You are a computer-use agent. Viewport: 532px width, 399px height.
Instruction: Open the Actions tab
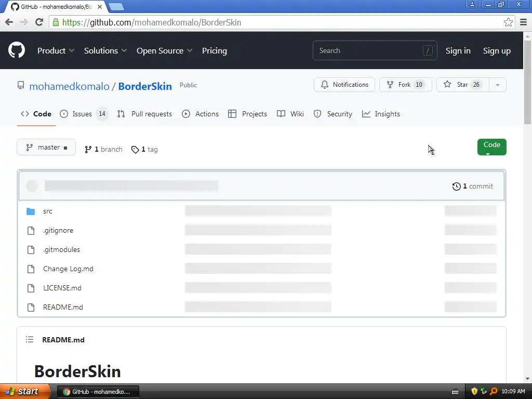200,114
